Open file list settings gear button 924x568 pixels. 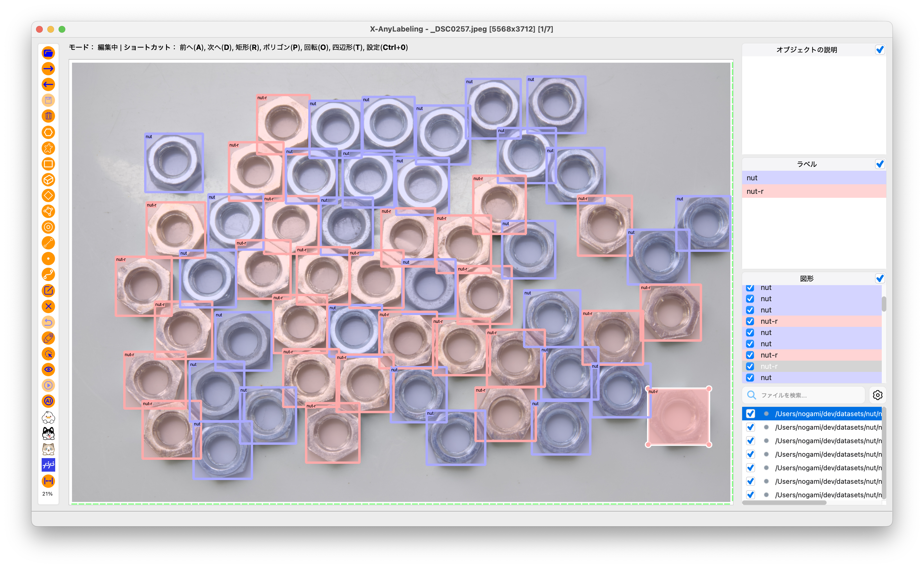[x=878, y=395]
